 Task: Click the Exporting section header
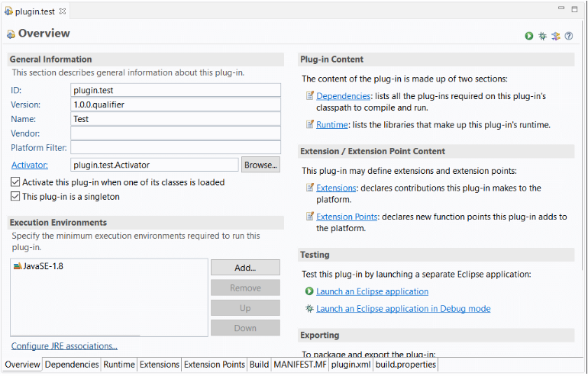436,335
